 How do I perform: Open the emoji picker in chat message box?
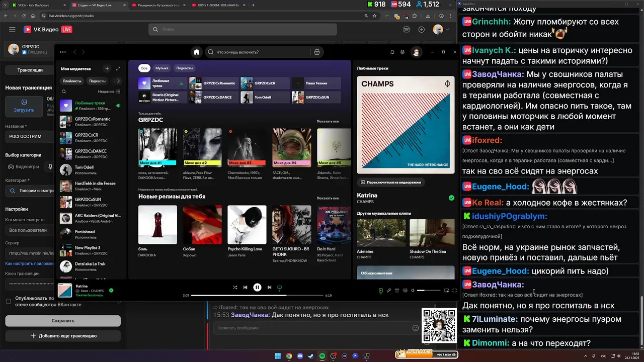pyautogui.click(x=416, y=328)
